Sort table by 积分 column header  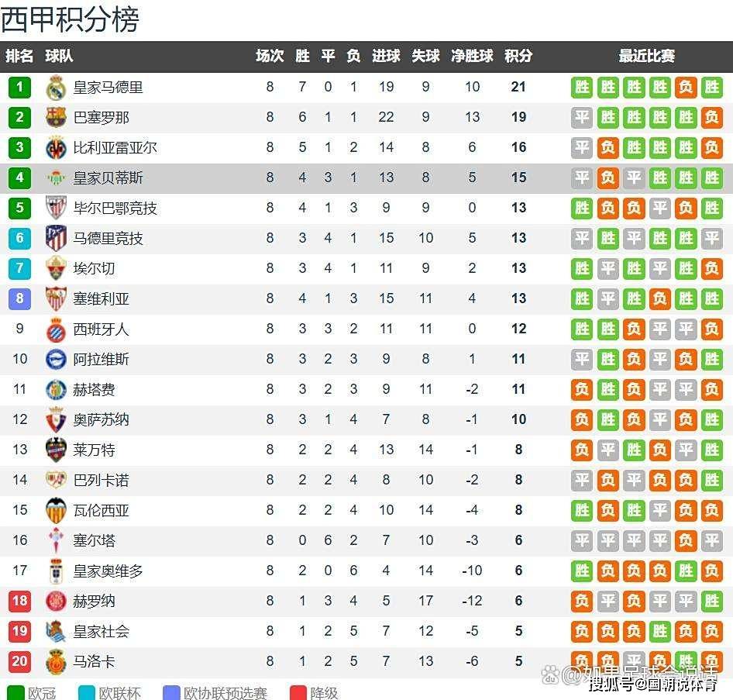(x=518, y=57)
